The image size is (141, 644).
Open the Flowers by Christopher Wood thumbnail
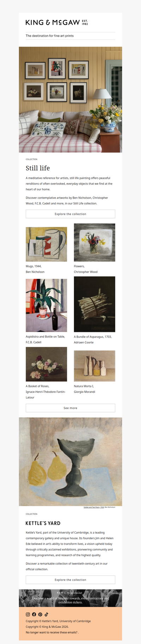tap(94, 242)
